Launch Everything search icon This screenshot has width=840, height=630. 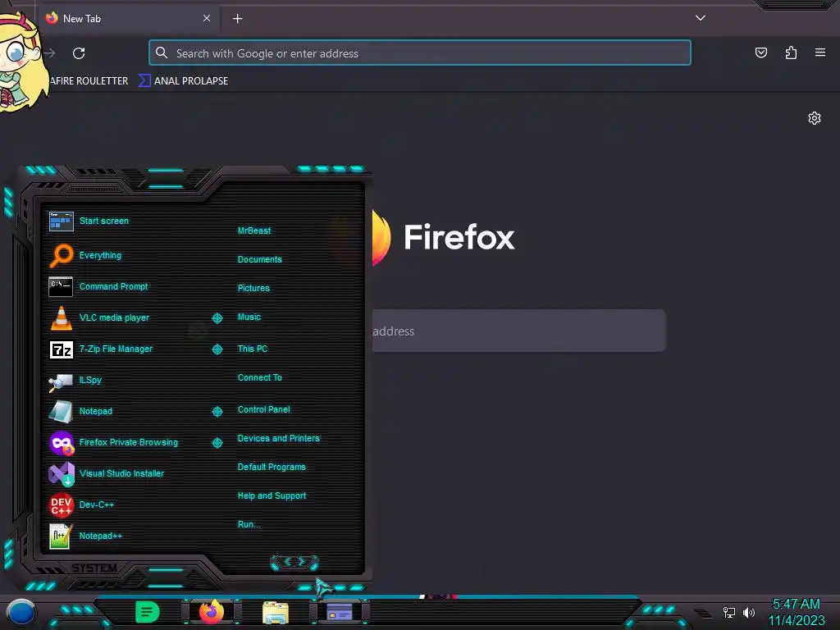(61, 256)
